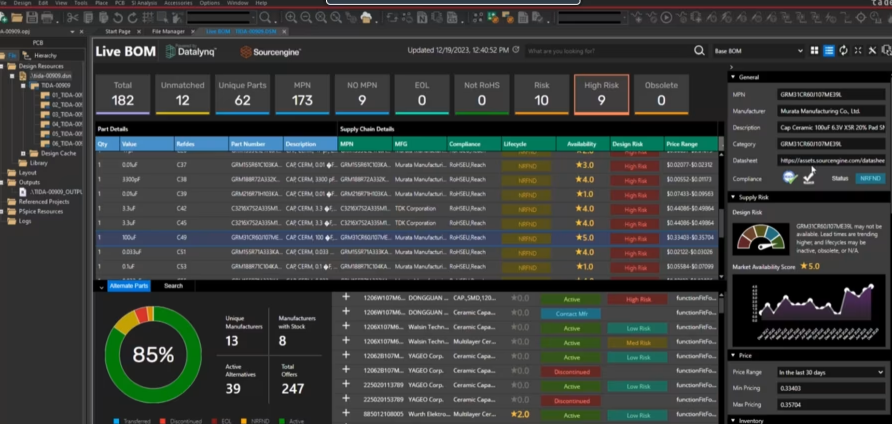Open the Search tab beside Alternate Parts
Screen dimensions: 892x424
(174, 286)
